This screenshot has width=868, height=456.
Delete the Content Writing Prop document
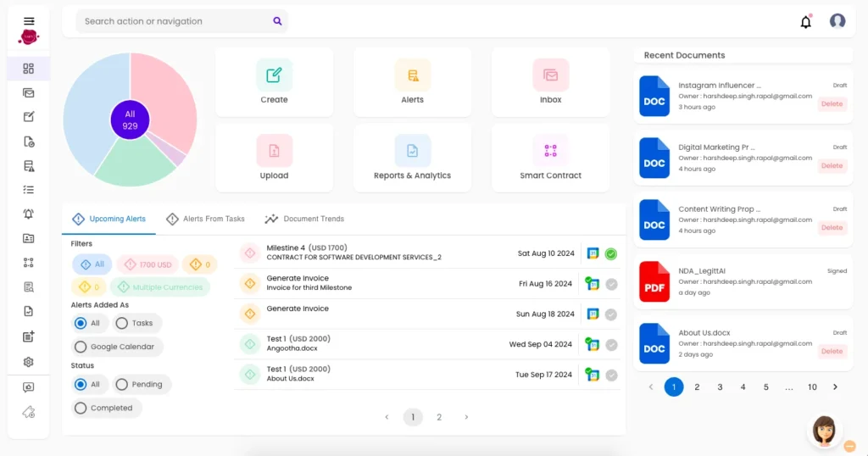[x=832, y=227]
